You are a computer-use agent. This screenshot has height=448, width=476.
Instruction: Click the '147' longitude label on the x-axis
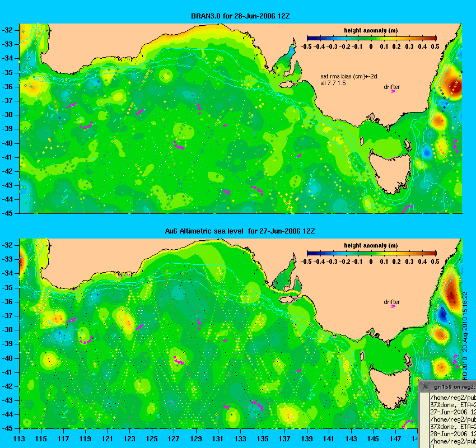click(x=395, y=438)
